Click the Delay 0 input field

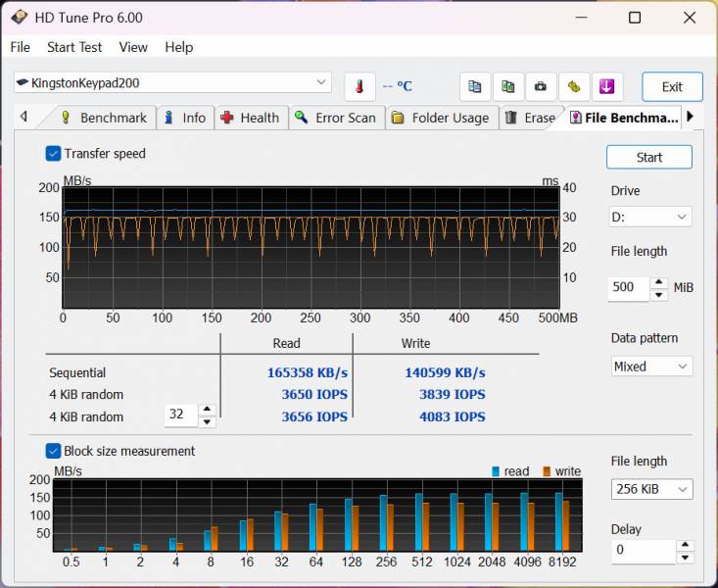click(x=644, y=552)
